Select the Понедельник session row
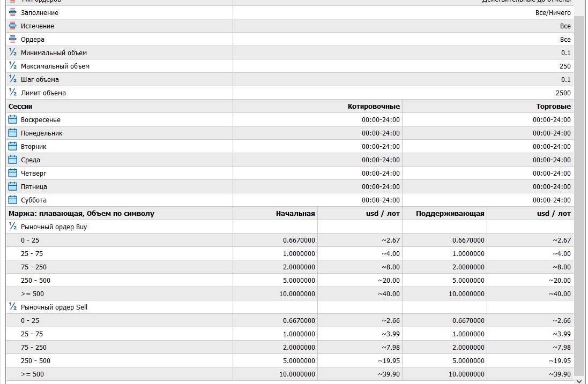The image size is (588, 384). pyautogui.click(x=41, y=133)
